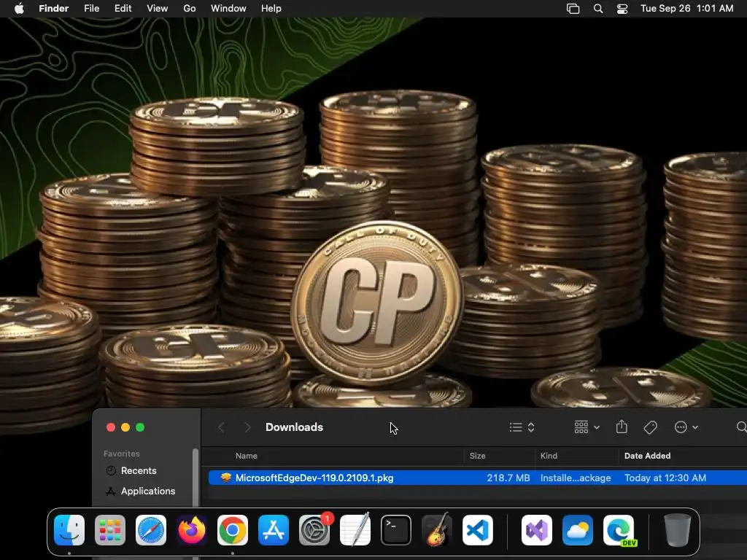Open the Go menu
The height and width of the screenshot is (560, 747).
coord(190,9)
